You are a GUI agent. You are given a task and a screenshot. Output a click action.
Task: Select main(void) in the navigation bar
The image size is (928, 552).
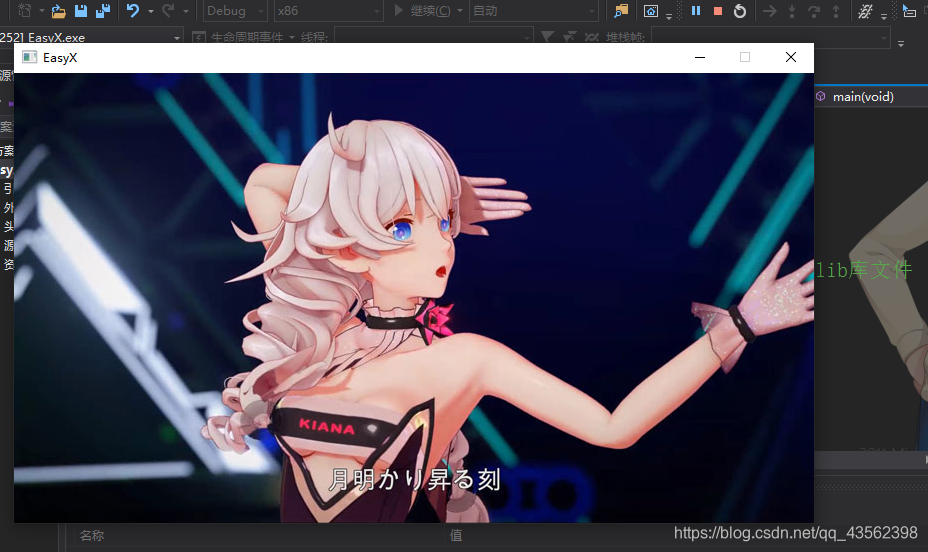point(863,96)
